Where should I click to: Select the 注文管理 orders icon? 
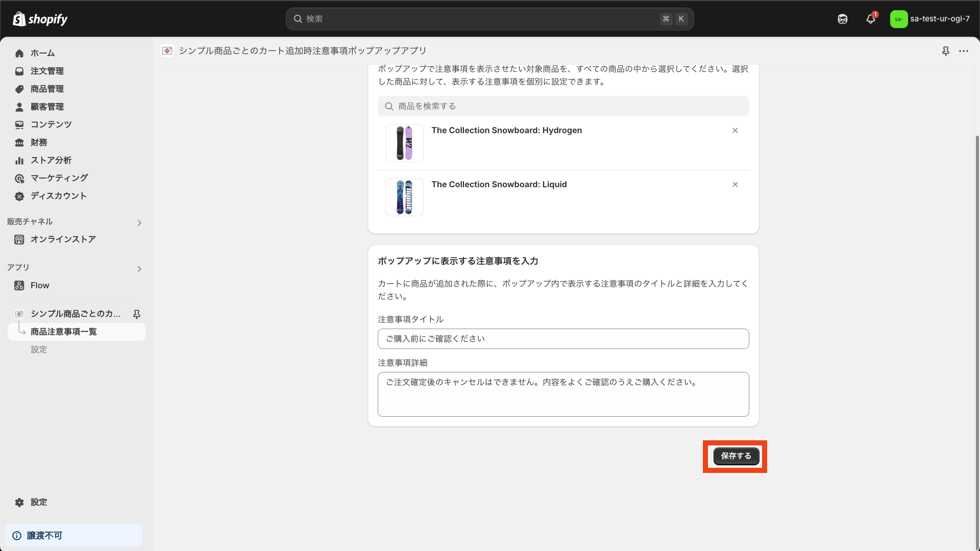[x=47, y=71]
